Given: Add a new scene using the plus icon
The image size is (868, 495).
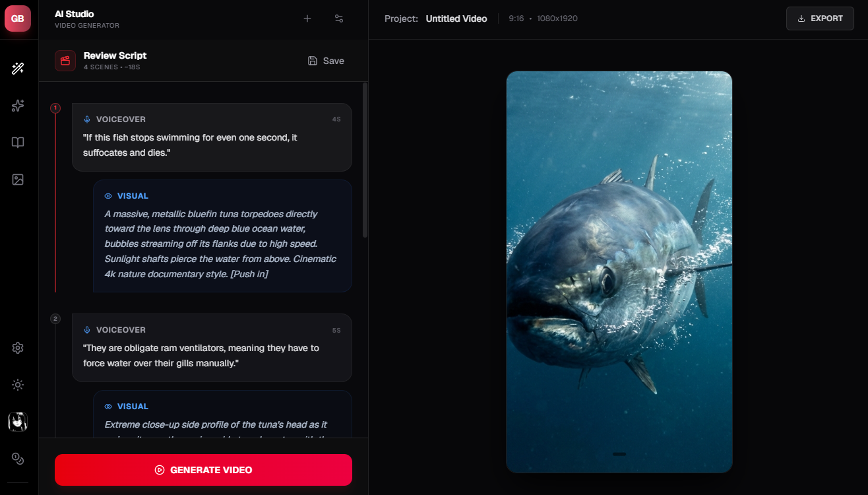Looking at the screenshot, I should pos(307,18).
